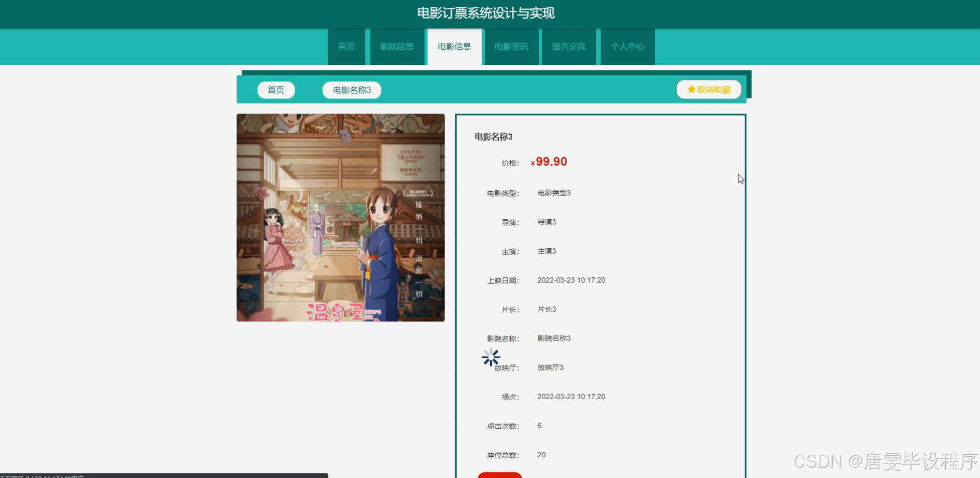
Task: Click the 放映厅3 value
Action: click(550, 367)
